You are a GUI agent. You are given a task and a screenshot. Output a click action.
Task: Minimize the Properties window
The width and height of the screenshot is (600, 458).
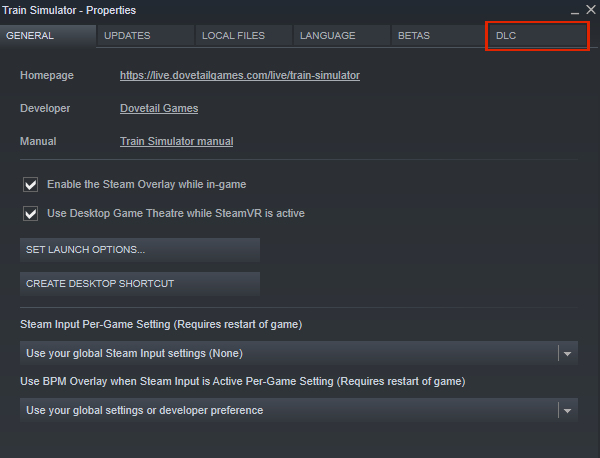click(575, 11)
